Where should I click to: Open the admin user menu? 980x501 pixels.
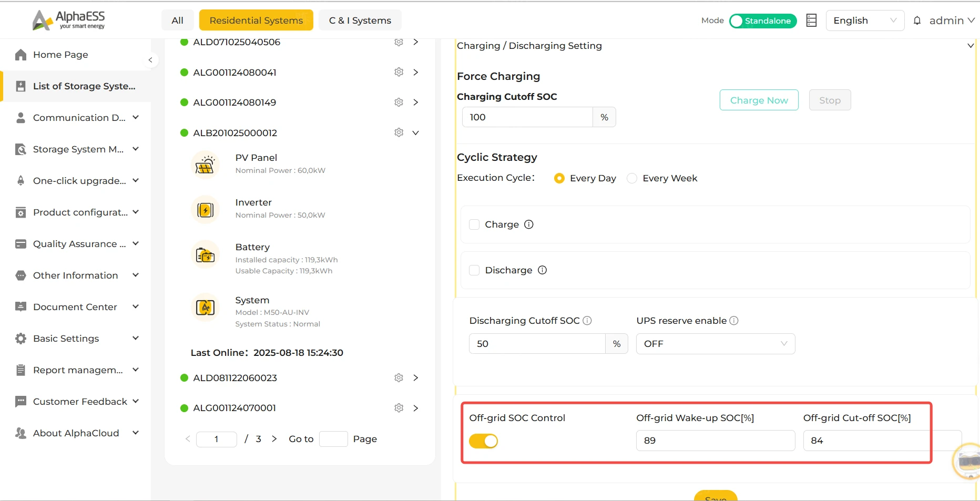(952, 21)
